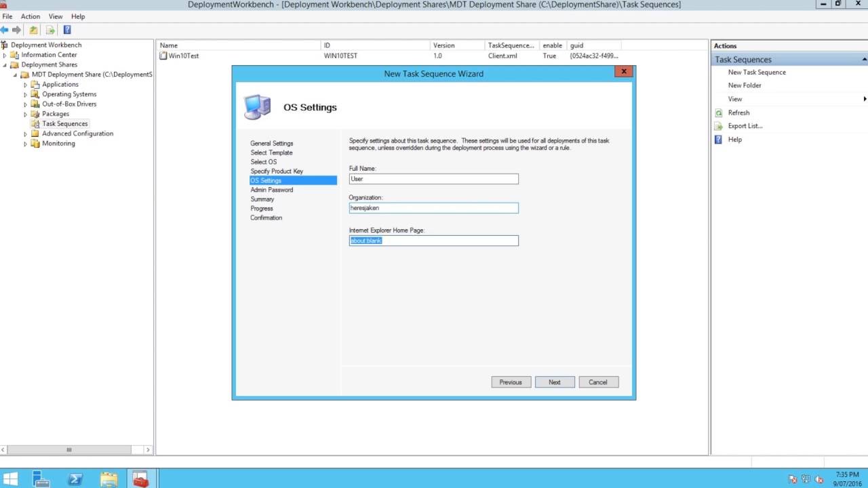868x488 pixels.
Task: Open the File menu
Action: pyautogui.click(x=7, y=16)
